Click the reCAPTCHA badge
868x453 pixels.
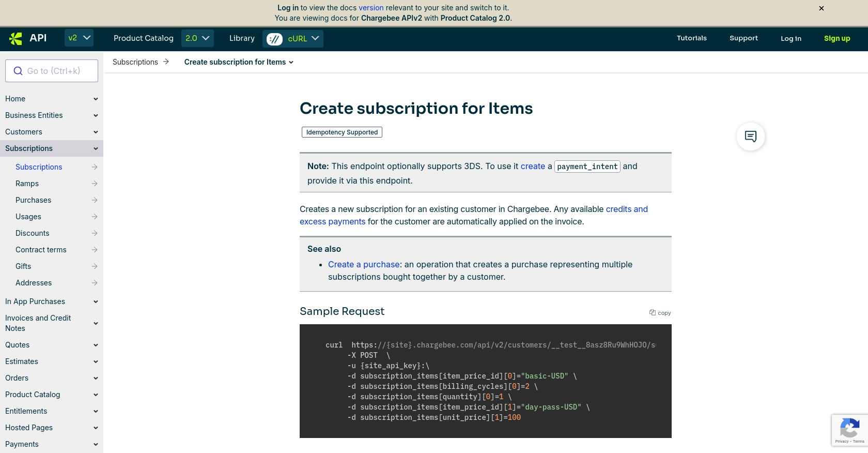[x=849, y=430]
